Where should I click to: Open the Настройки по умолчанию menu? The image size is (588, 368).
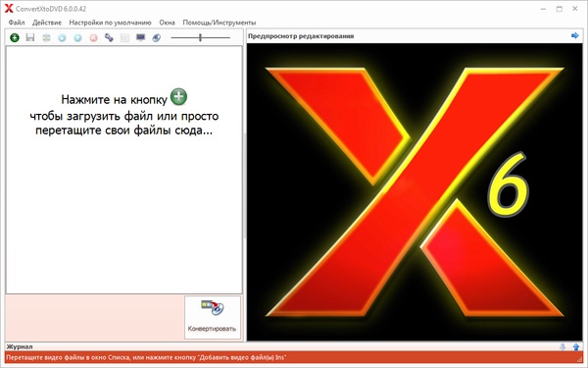[110, 23]
